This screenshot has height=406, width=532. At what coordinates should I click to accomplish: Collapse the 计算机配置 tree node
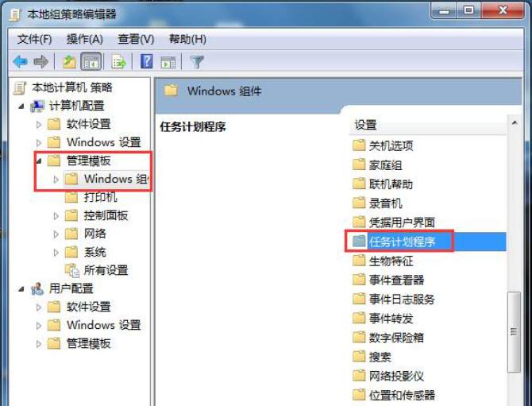[x=21, y=106]
